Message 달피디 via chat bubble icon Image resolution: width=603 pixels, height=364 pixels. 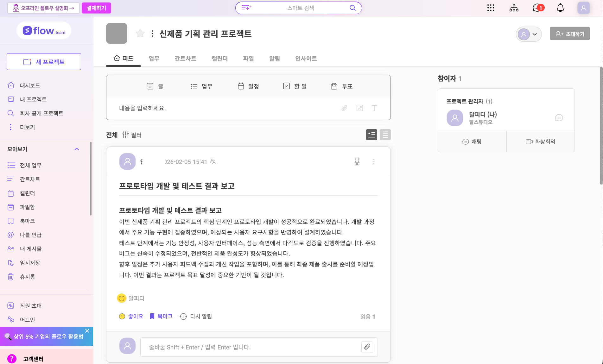point(559,118)
